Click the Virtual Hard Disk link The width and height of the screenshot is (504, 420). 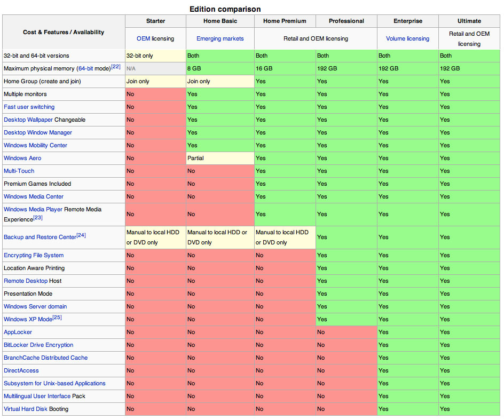click(x=26, y=409)
